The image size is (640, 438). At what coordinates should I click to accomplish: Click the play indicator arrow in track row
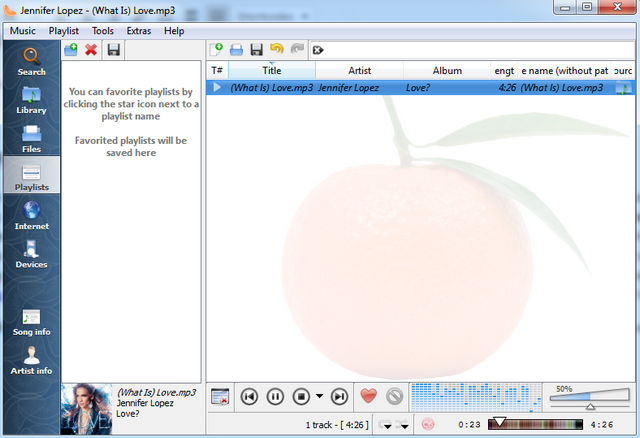tap(217, 87)
